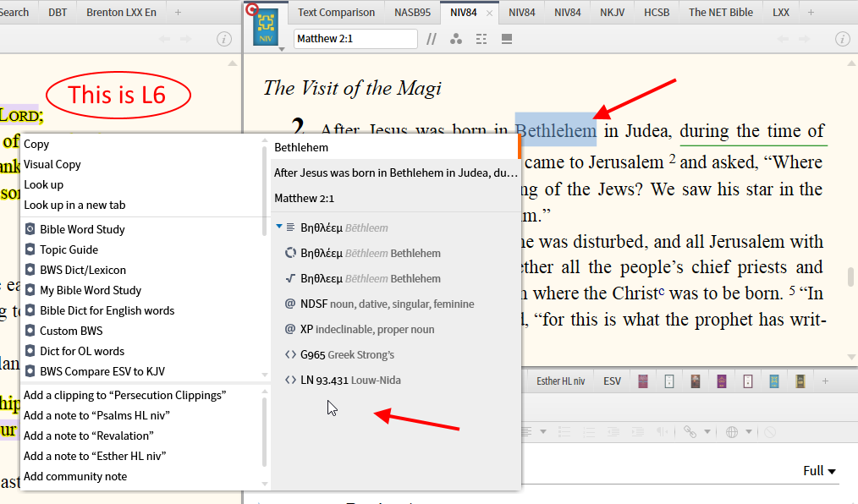Close the active NIV84 tab
This screenshot has width=858, height=504.
click(489, 14)
